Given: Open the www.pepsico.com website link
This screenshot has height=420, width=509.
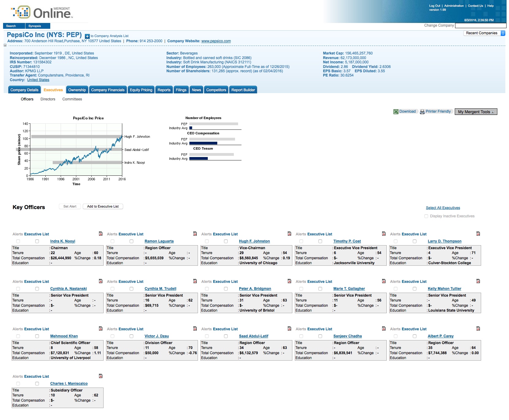Looking at the screenshot, I should coord(216,41).
